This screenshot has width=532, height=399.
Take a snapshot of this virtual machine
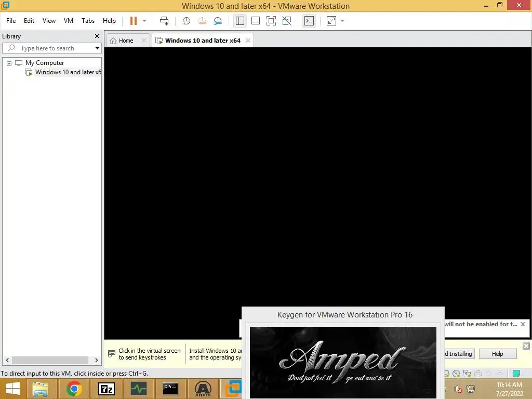pos(186,21)
